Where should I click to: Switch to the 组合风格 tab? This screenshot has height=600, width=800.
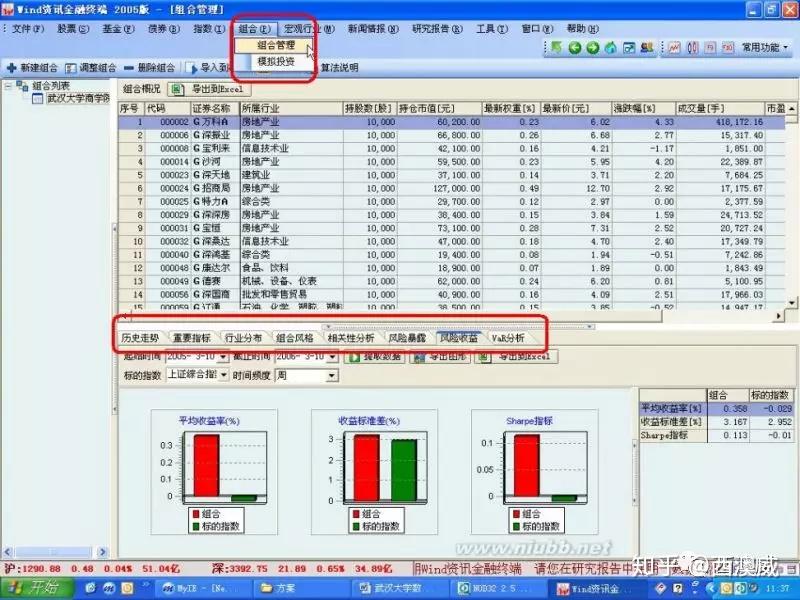coord(294,338)
